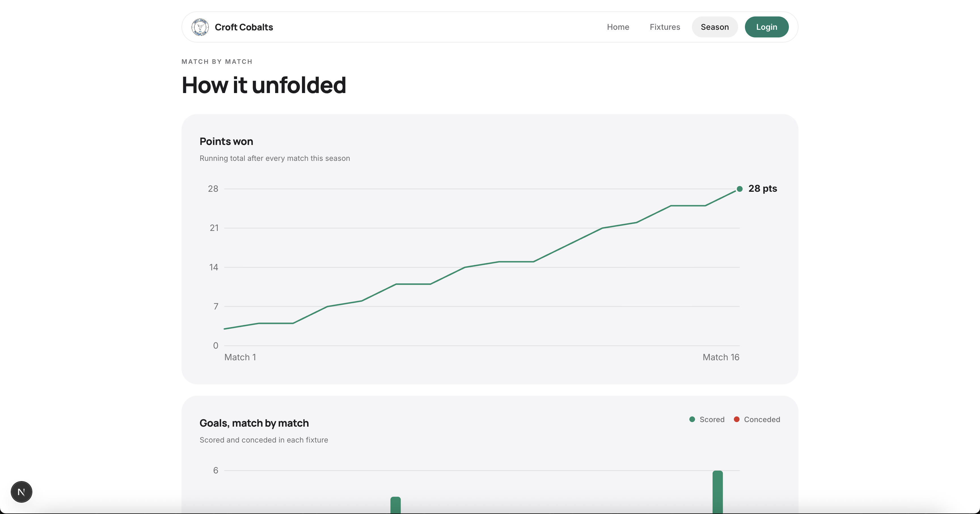This screenshot has height=514, width=980.
Task: Click the "Goals, match by match" title
Action: click(254, 423)
